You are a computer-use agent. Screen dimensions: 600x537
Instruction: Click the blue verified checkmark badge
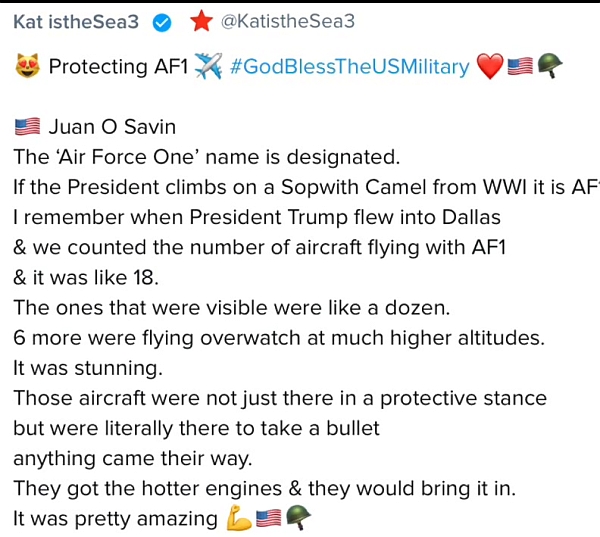165,22
